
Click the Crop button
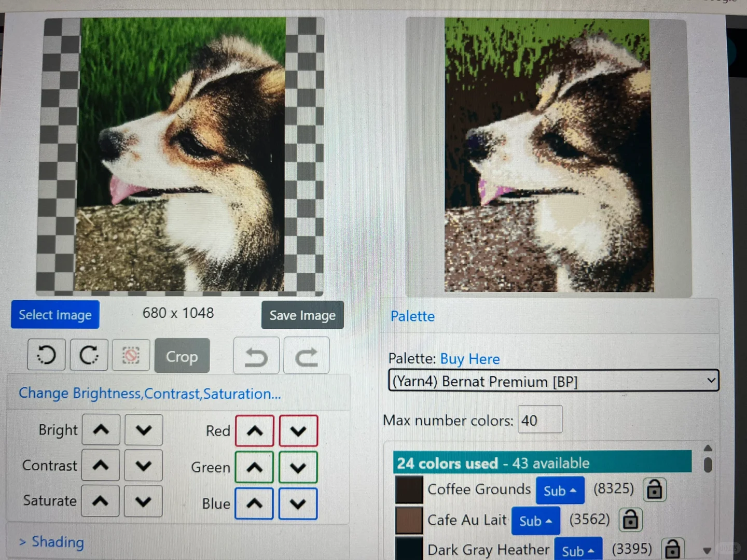click(182, 356)
